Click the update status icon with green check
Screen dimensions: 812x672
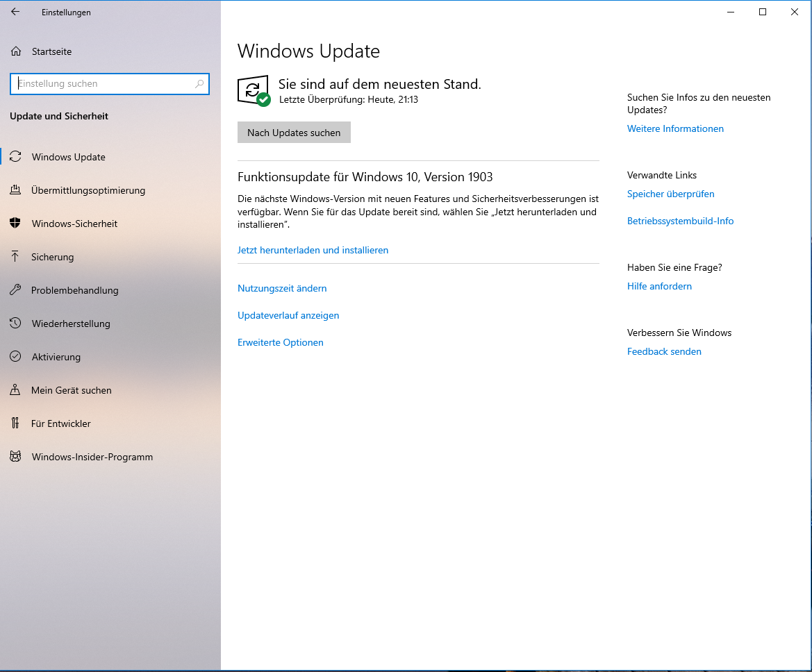[254, 91]
